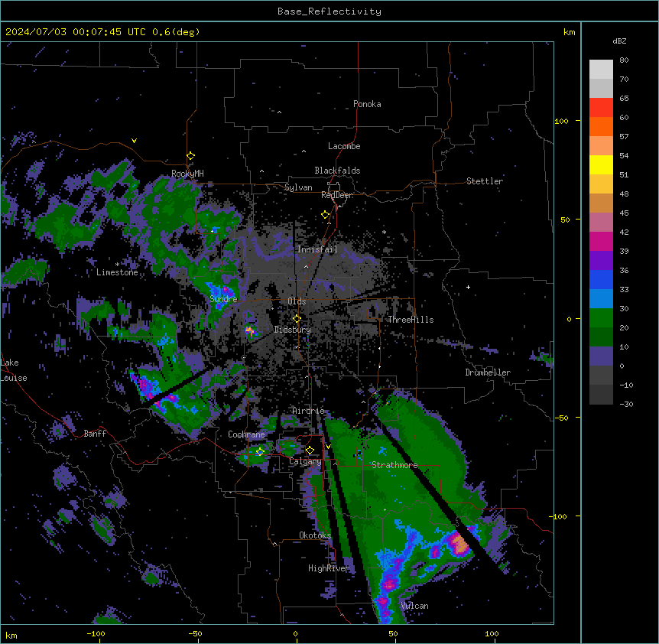The height and width of the screenshot is (644, 659).
Task: Select the Calgary city label
Action: [305, 461]
